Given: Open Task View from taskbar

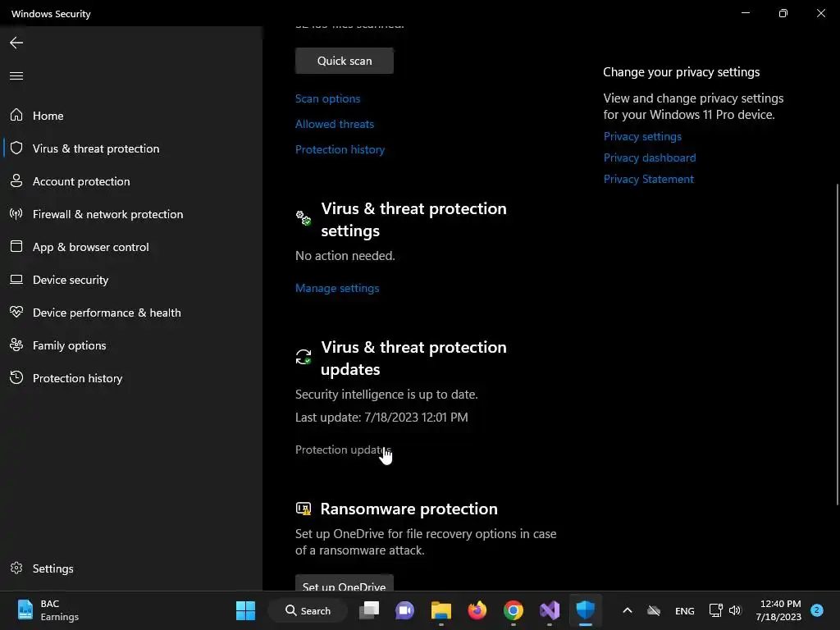Looking at the screenshot, I should coord(368,610).
